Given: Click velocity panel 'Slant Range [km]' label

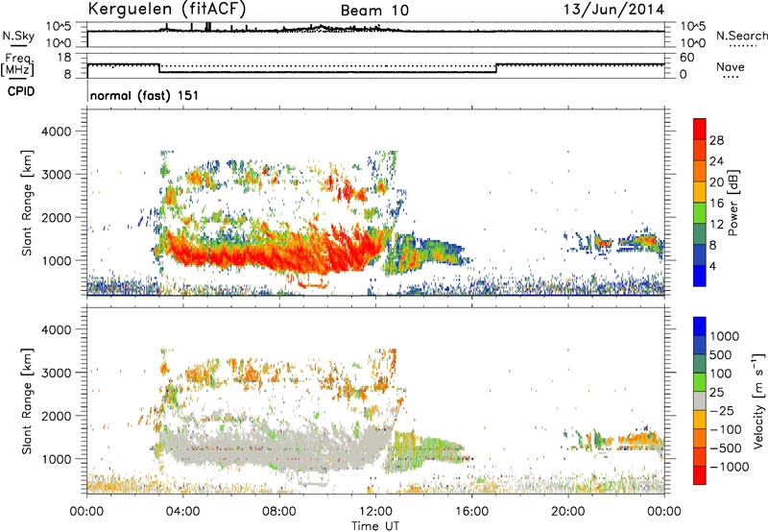Looking at the screenshot, I should point(27,401).
